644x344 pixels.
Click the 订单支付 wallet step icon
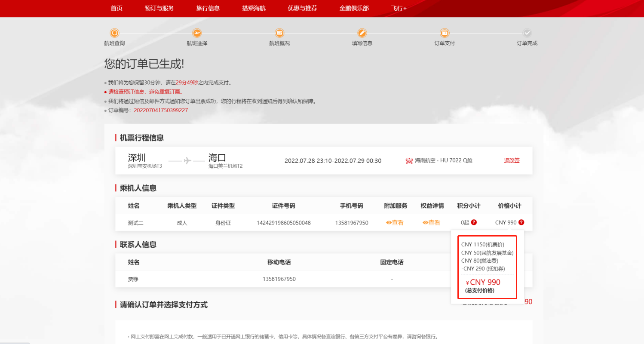(x=445, y=33)
